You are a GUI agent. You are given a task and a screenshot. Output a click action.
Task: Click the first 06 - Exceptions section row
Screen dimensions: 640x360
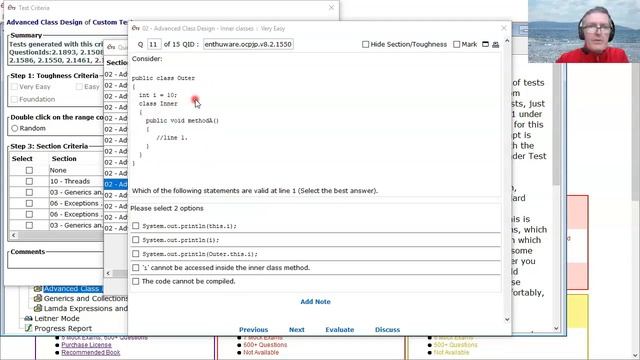pyautogui.click(x=56, y=203)
